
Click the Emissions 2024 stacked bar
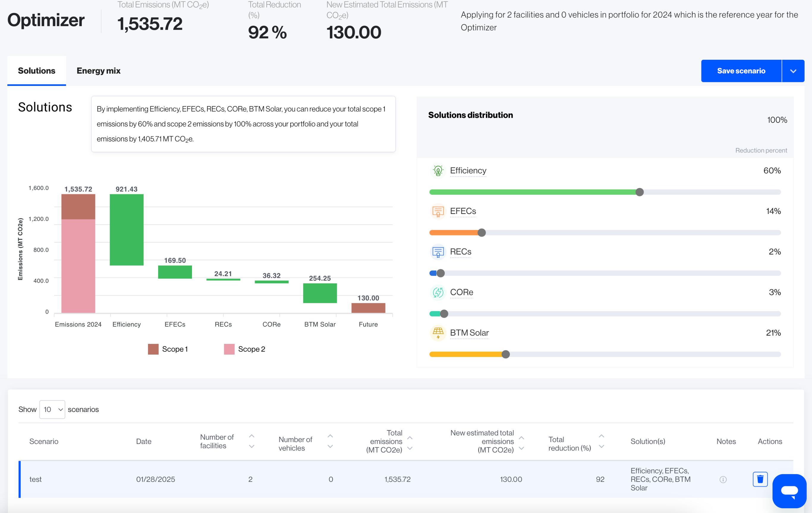coord(78,254)
